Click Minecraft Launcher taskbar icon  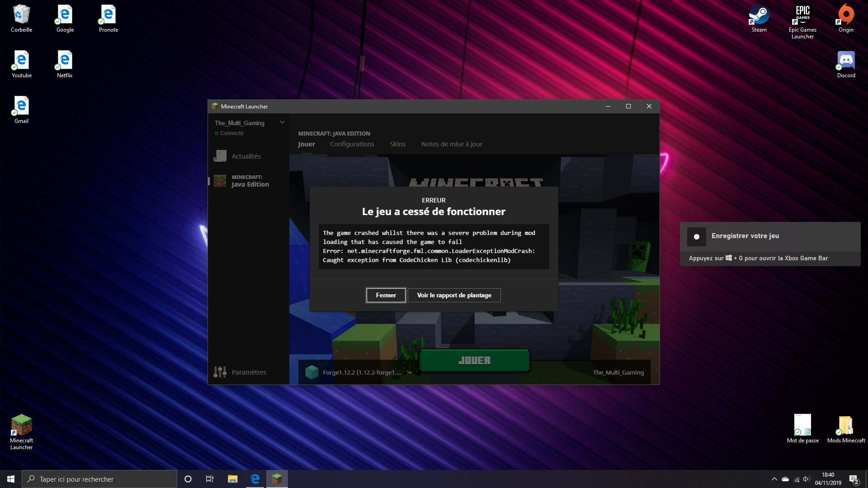coord(277,479)
